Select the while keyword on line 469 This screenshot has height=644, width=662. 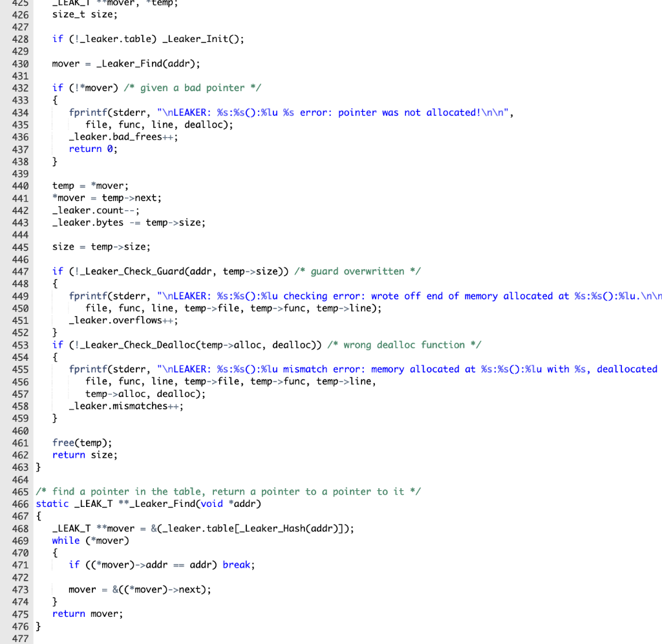point(66,540)
